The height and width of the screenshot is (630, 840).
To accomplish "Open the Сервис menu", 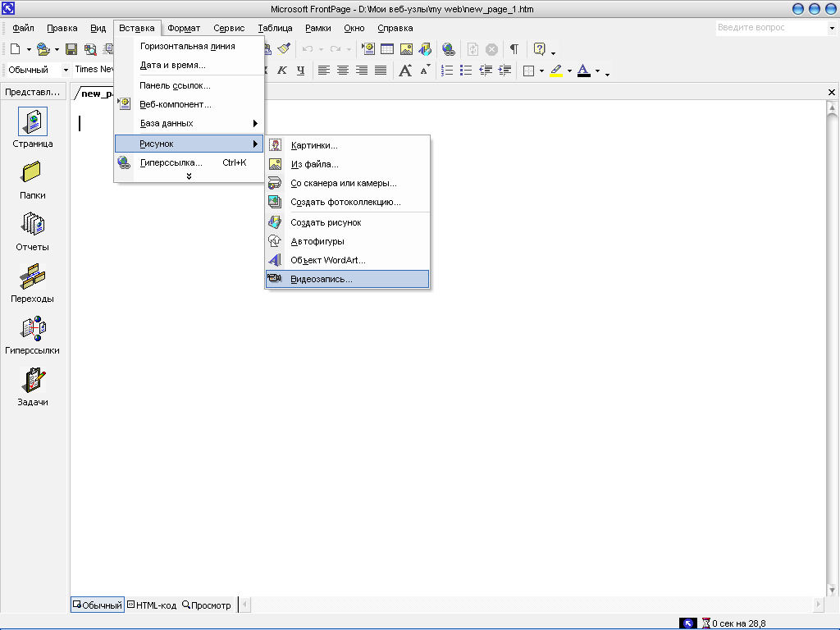I will tap(229, 28).
